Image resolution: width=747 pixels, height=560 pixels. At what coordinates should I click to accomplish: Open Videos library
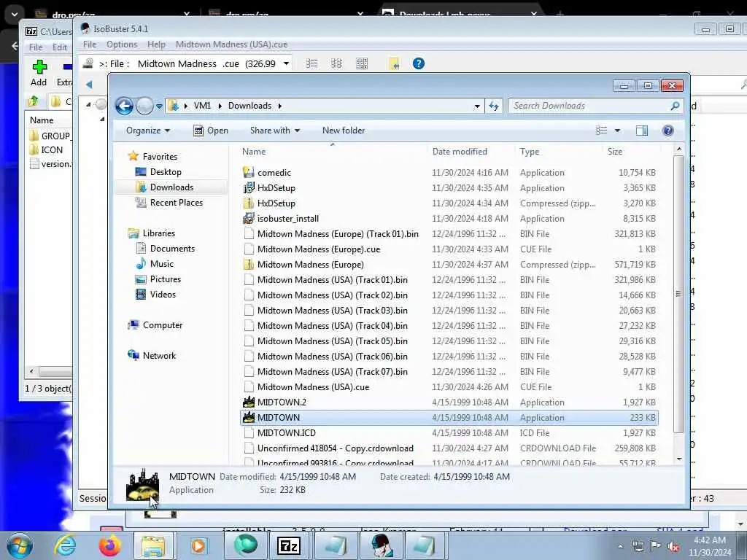point(163,295)
